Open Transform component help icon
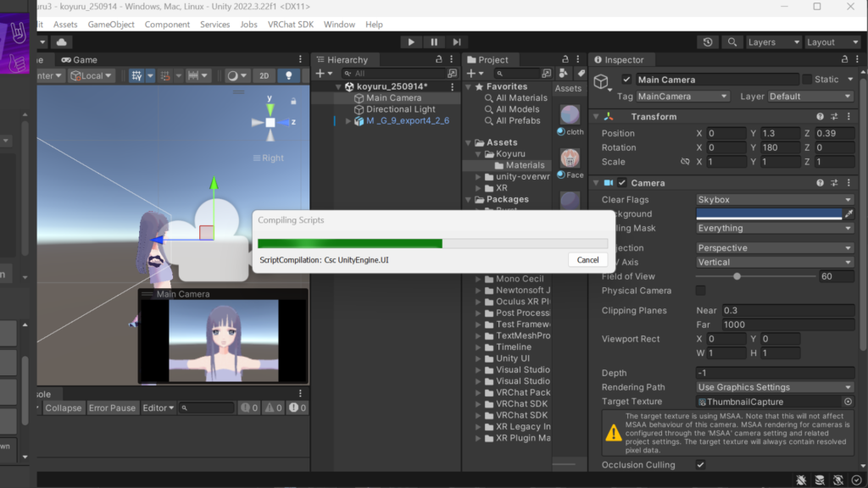868x488 pixels. [820, 117]
